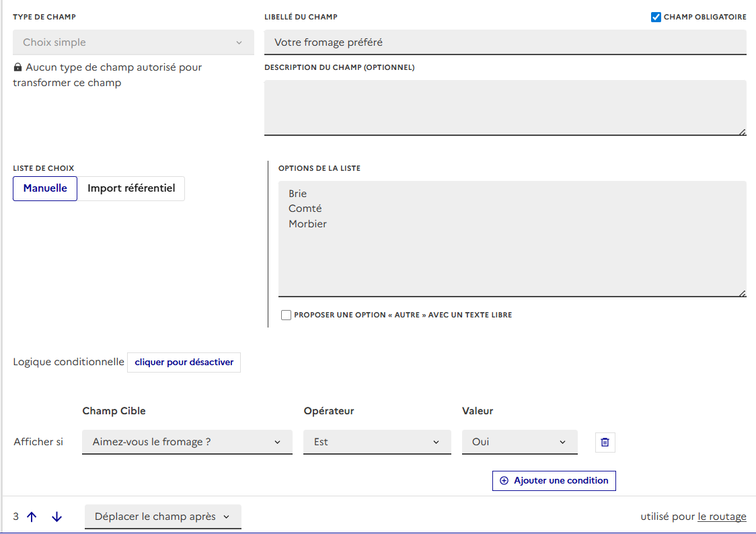Focus the Description du champ textarea
The width and height of the screenshot is (756, 534).
click(x=504, y=108)
